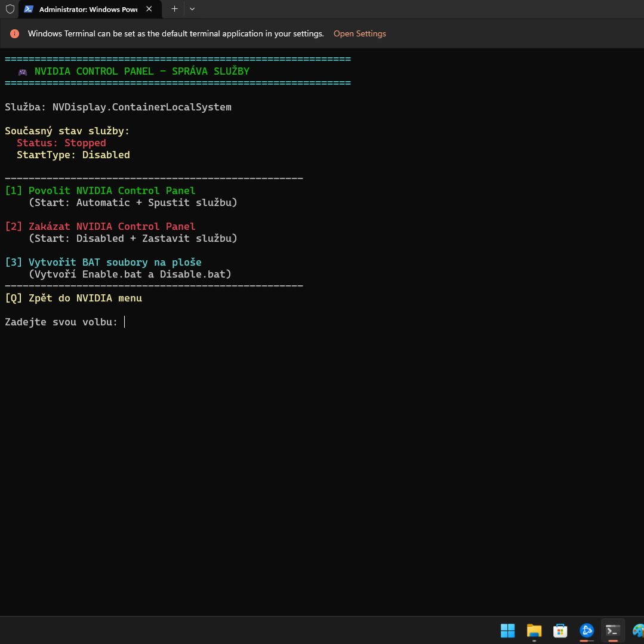
Task: Click the gamepad emoji in the header
Action: click(23, 72)
